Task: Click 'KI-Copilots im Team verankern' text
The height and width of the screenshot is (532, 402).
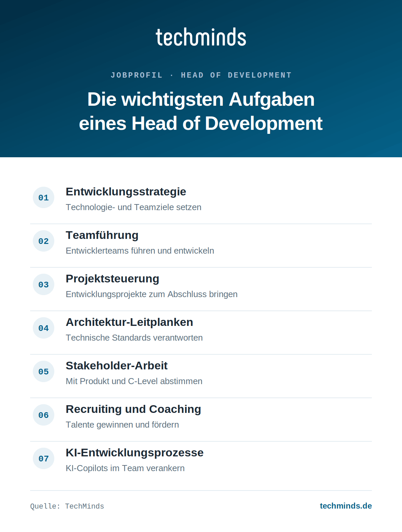Action: point(125,468)
